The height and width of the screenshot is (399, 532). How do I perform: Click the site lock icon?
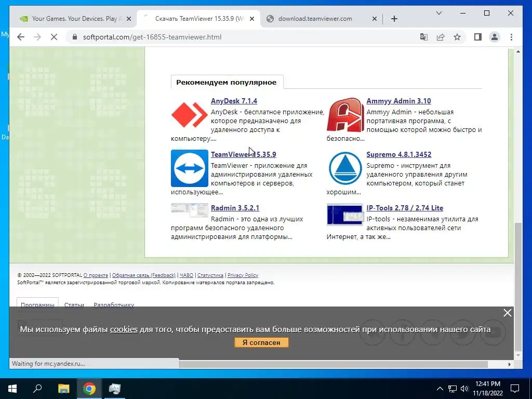click(x=75, y=37)
